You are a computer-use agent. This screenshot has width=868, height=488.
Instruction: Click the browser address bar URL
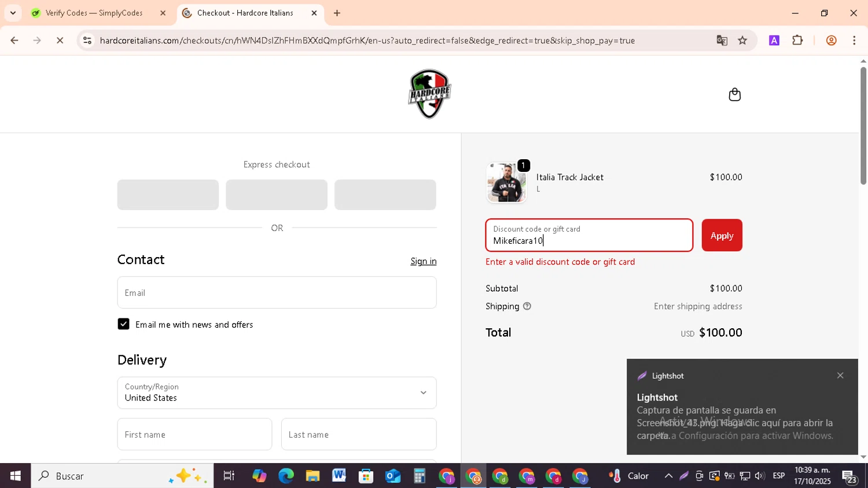[367, 41]
